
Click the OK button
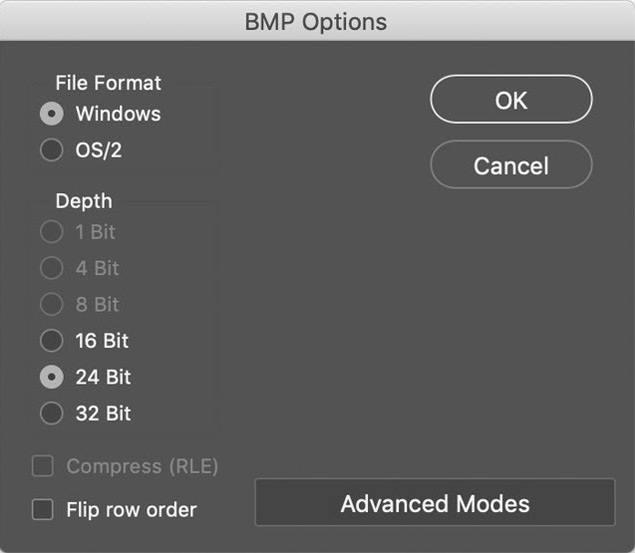511,100
